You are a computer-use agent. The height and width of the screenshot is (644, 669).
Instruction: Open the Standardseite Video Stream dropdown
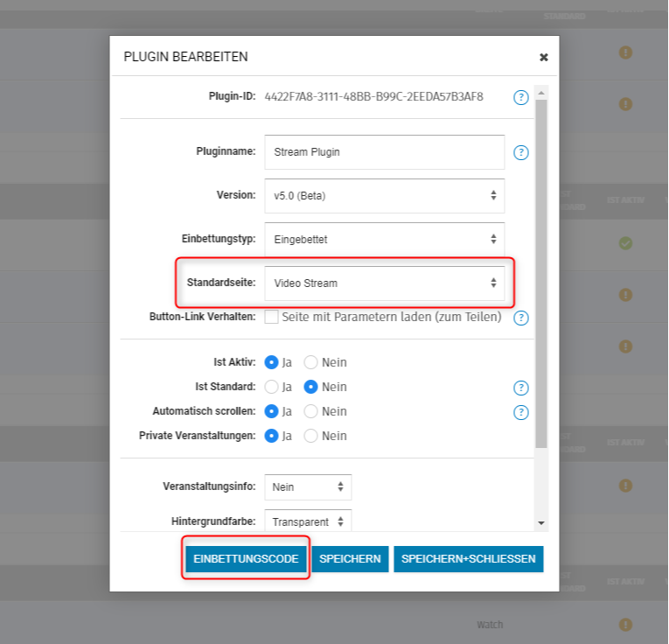[384, 283]
